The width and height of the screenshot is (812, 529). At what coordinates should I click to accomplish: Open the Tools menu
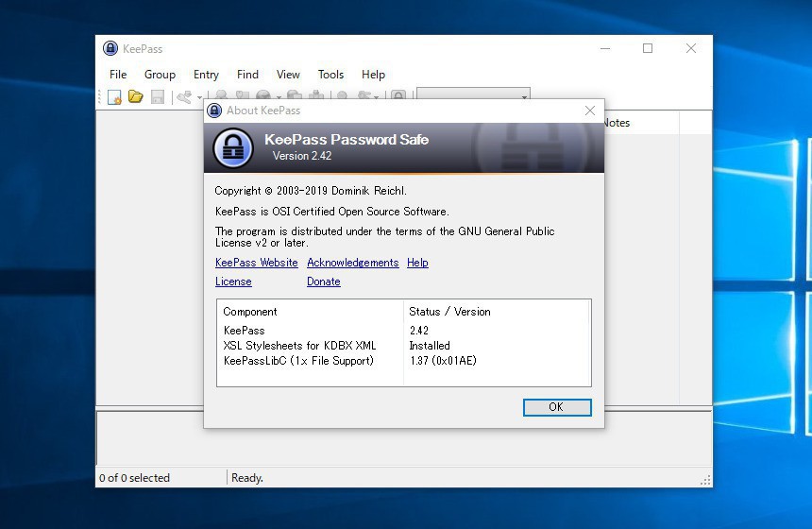pyautogui.click(x=330, y=75)
